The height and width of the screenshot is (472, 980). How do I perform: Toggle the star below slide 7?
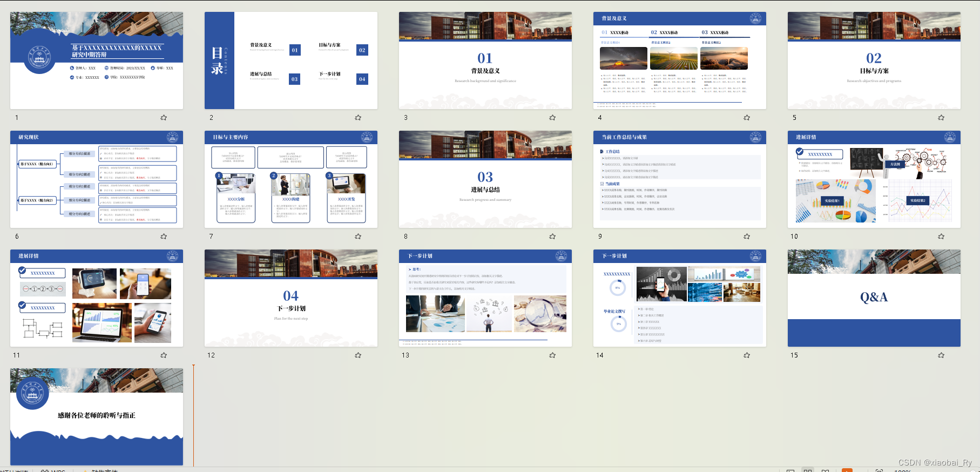[358, 236]
